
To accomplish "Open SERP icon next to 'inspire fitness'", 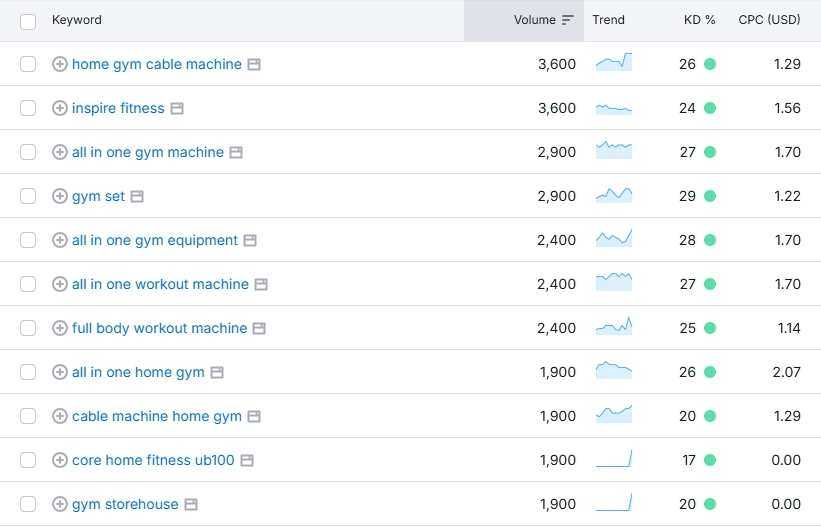I will pos(177,108).
